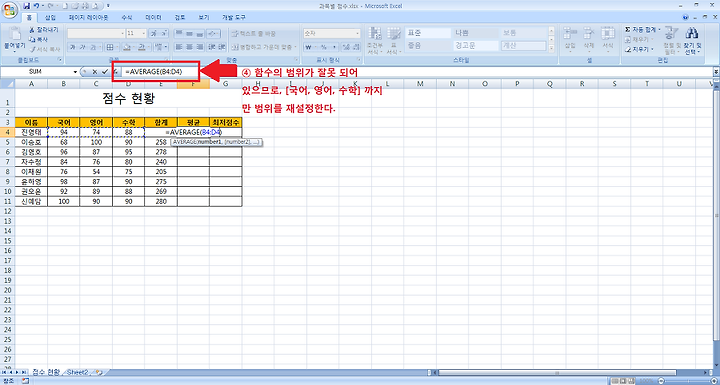
Task: Switch to Page Layout view in status bar
Action: pyautogui.click(x=623, y=381)
